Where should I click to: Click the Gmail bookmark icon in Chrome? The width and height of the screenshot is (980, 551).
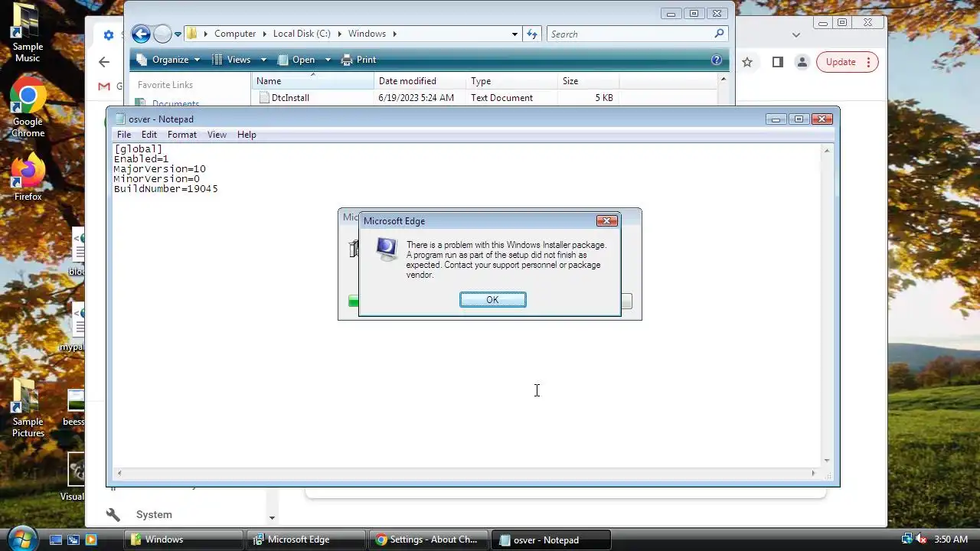104,86
